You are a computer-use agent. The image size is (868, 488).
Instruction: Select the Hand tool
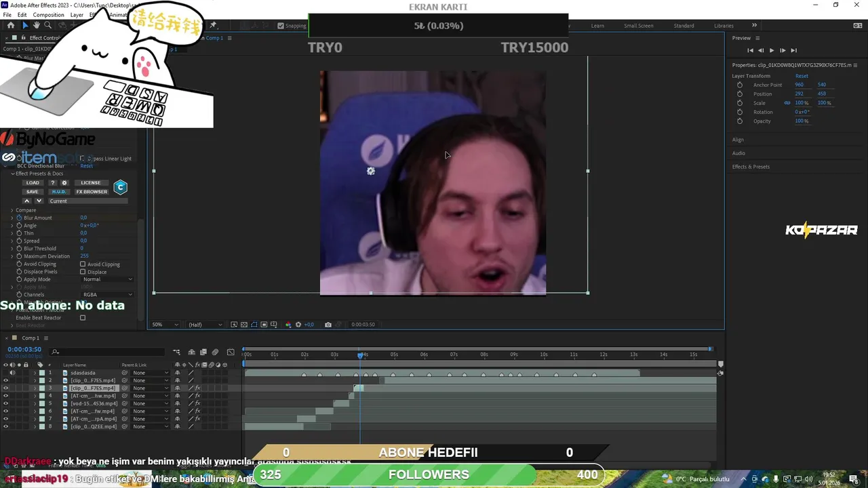point(37,26)
